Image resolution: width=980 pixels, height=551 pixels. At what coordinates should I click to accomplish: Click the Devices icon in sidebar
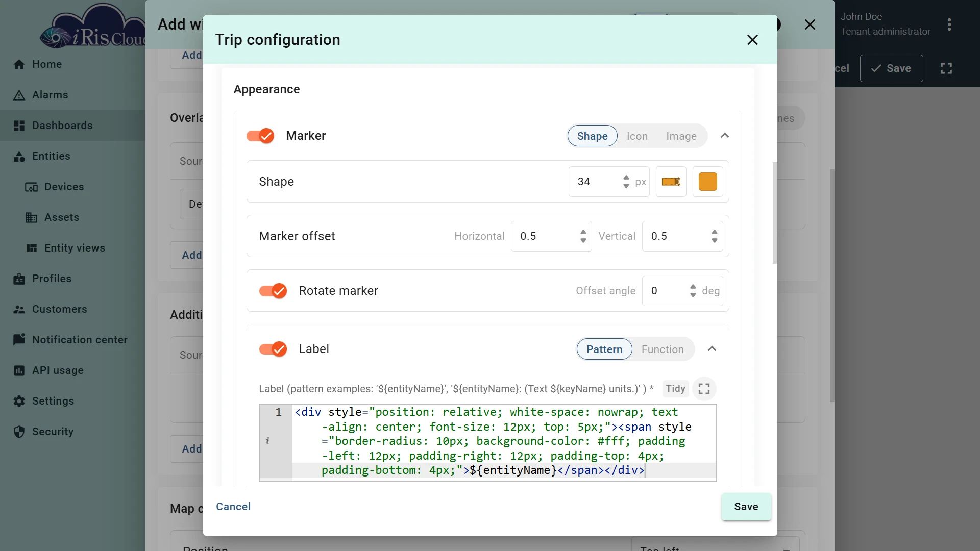31,187
